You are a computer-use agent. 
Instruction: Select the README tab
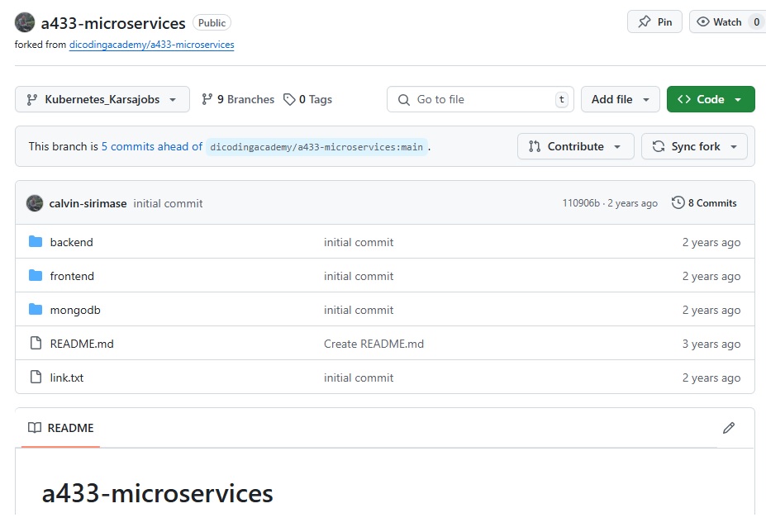pyautogui.click(x=60, y=428)
